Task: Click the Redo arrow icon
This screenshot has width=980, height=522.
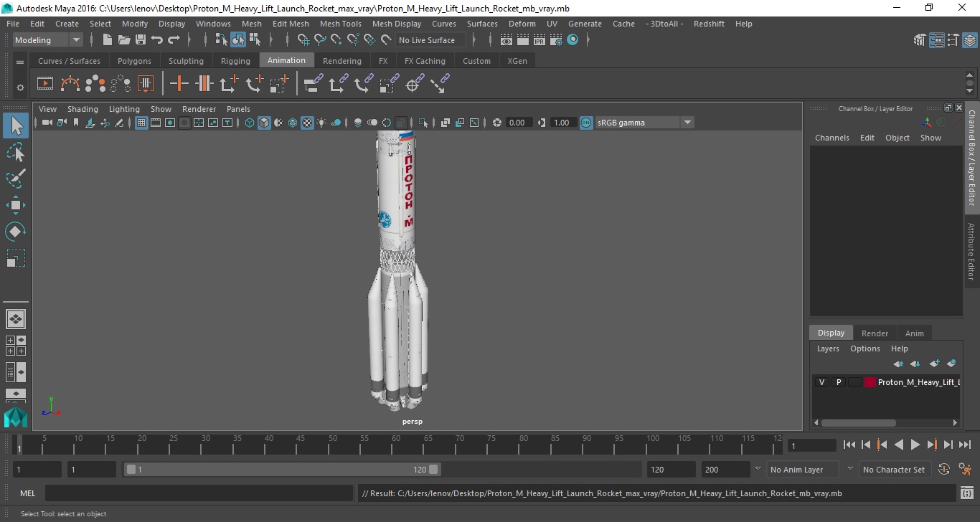Action: click(x=174, y=40)
